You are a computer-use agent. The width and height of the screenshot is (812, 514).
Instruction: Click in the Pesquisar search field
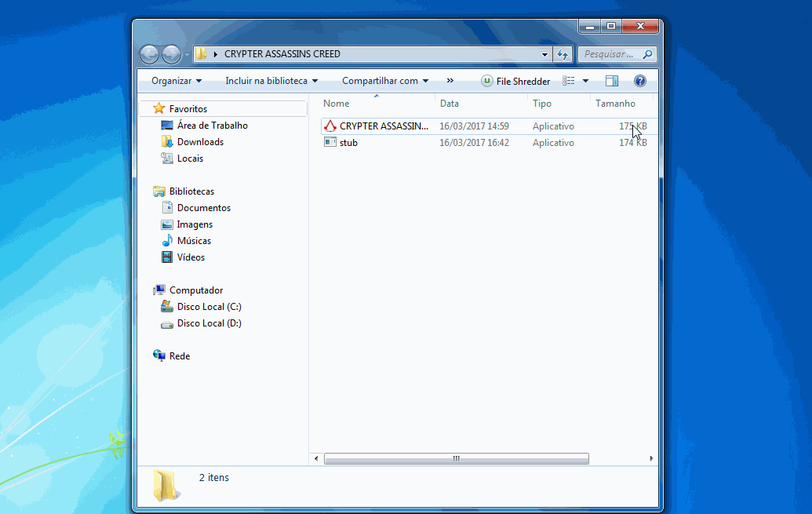(x=610, y=54)
